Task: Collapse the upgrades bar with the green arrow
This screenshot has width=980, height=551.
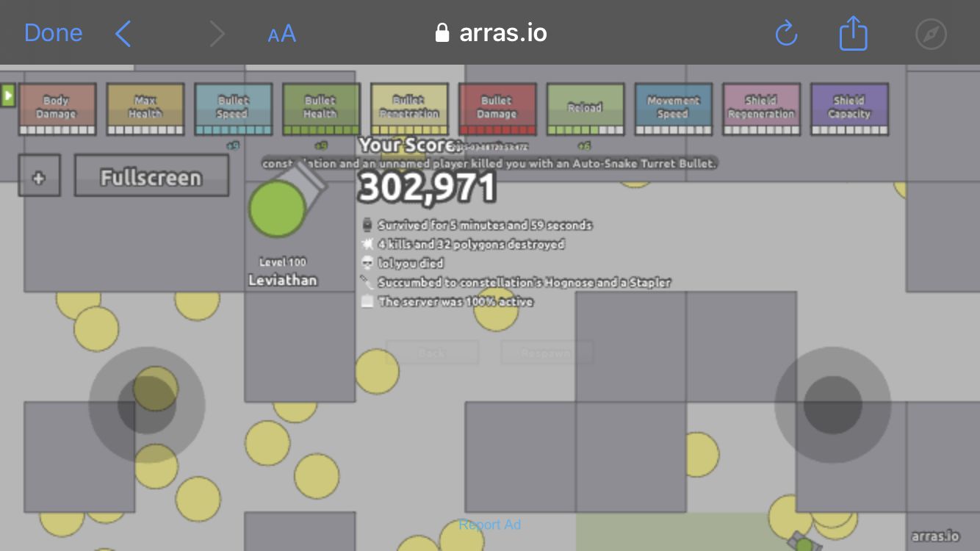Action: (x=8, y=96)
